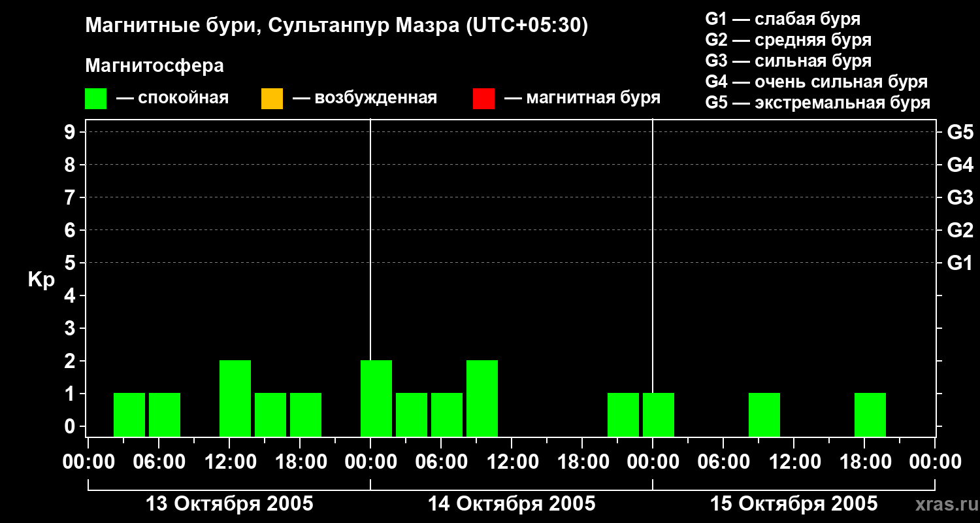The image size is (980, 523).
Task: Click the Kp axis title
Action: coord(41,280)
